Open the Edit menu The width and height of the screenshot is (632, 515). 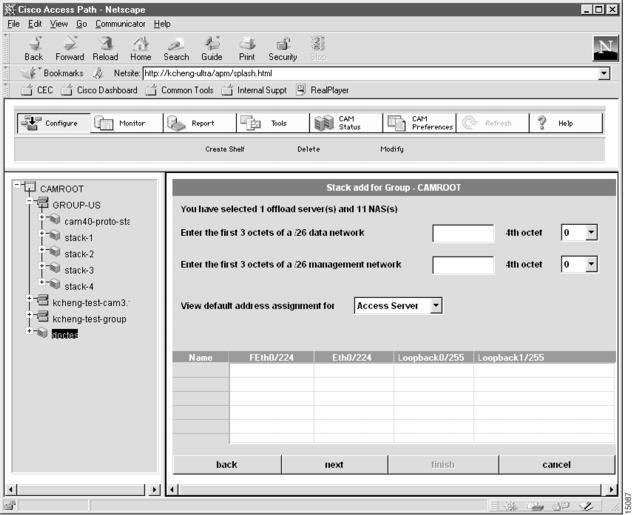coord(35,24)
